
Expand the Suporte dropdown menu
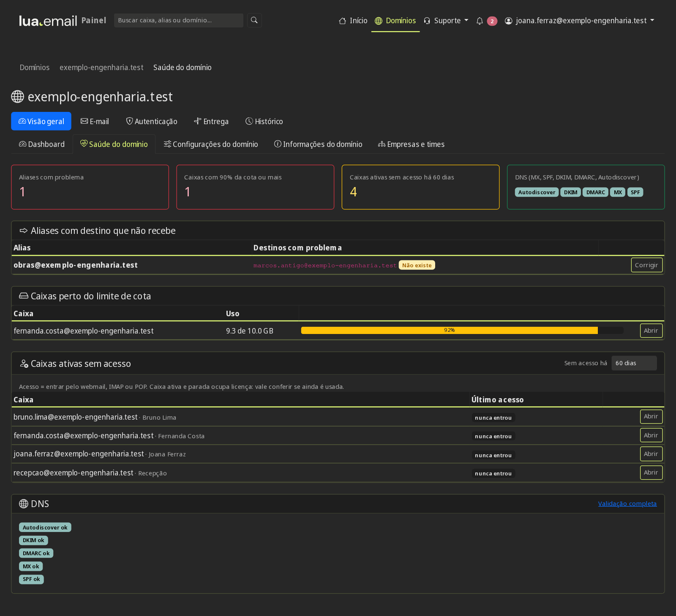click(446, 21)
